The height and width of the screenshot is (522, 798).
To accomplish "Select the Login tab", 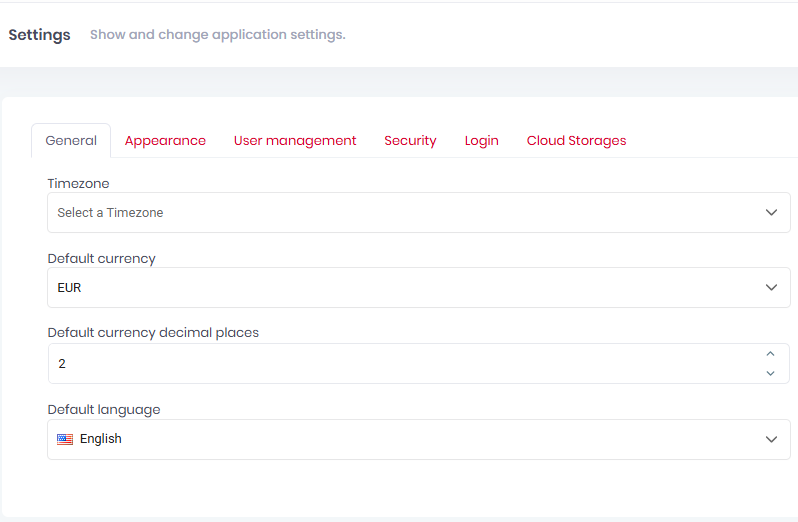I will click(481, 141).
